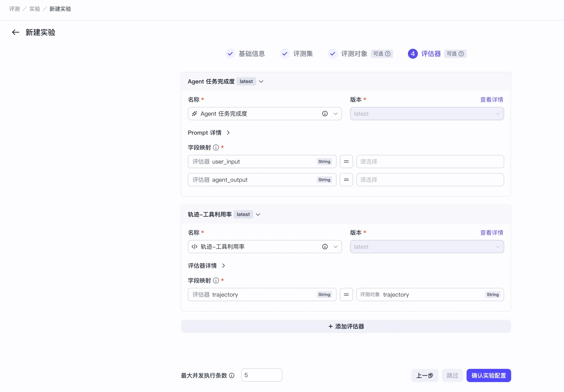This screenshot has width=564, height=392.
Task: Click the checkmark icon for 评测集 step
Action: 285,54
